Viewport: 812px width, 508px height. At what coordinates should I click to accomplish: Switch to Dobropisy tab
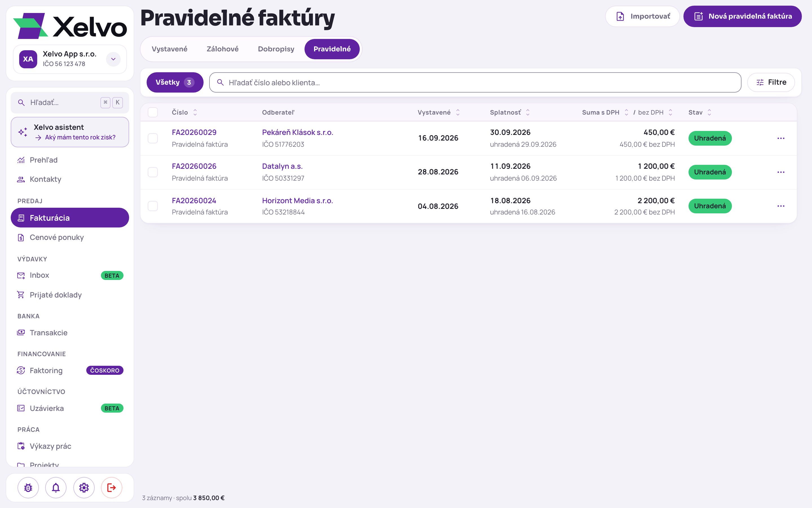pyautogui.click(x=276, y=49)
